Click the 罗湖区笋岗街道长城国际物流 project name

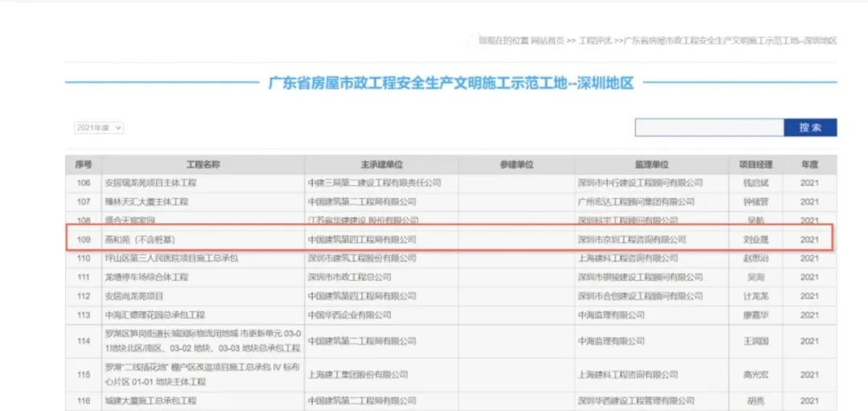tap(203, 341)
